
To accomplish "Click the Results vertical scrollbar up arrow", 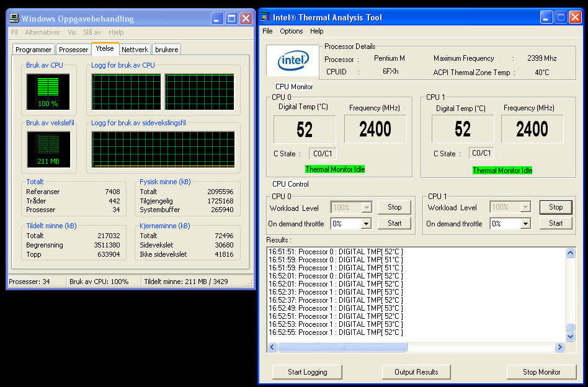I will click(570, 253).
